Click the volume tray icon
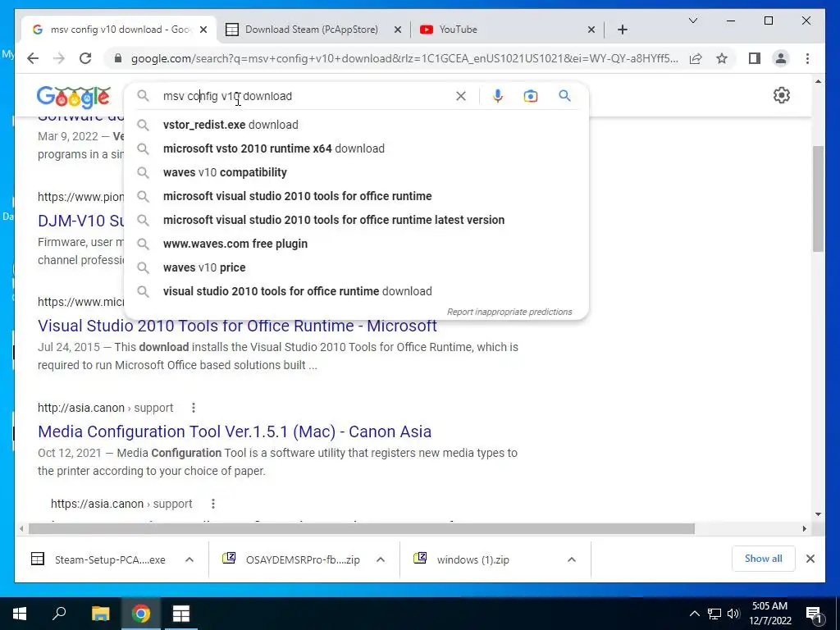This screenshot has height=630, width=840. [x=733, y=614]
